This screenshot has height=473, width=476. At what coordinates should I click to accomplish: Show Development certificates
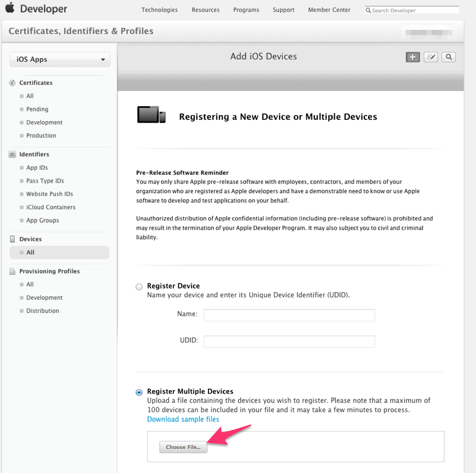[x=44, y=123]
